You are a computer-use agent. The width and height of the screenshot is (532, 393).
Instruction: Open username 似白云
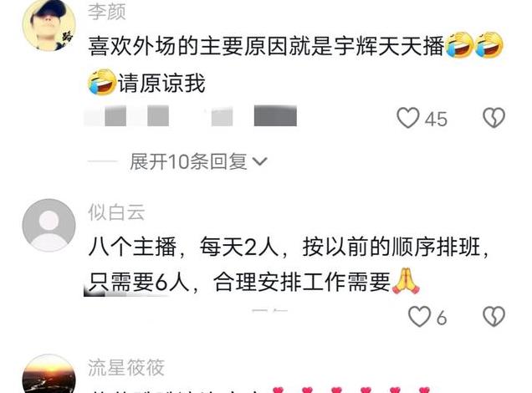(x=116, y=212)
